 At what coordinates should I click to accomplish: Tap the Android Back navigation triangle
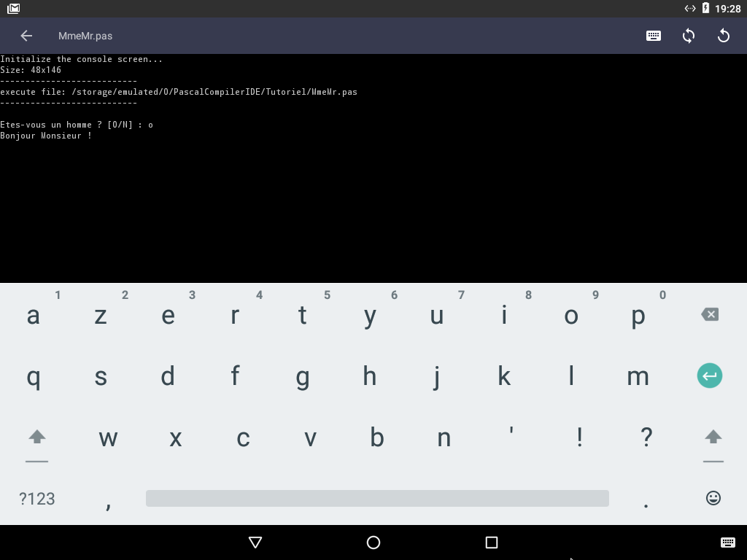255,542
